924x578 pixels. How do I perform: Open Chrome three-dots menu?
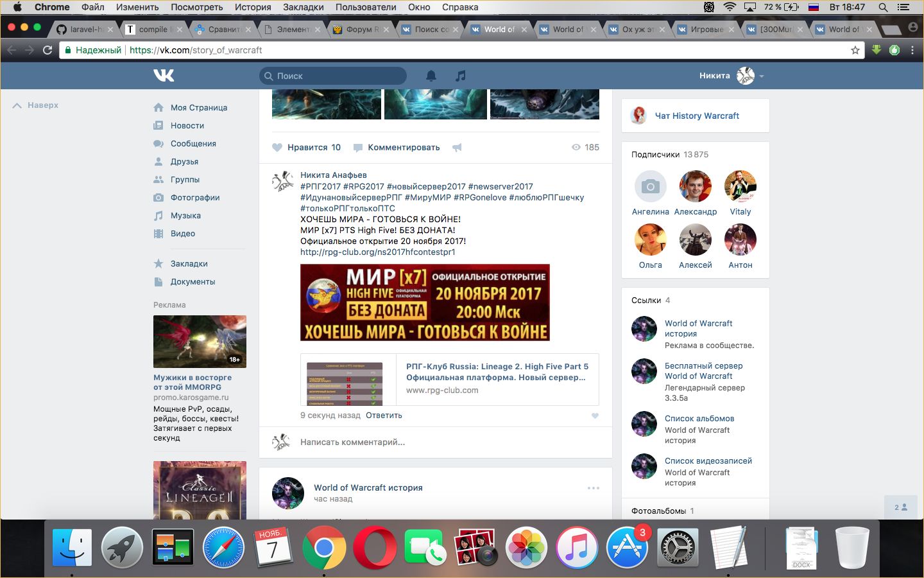coord(912,50)
